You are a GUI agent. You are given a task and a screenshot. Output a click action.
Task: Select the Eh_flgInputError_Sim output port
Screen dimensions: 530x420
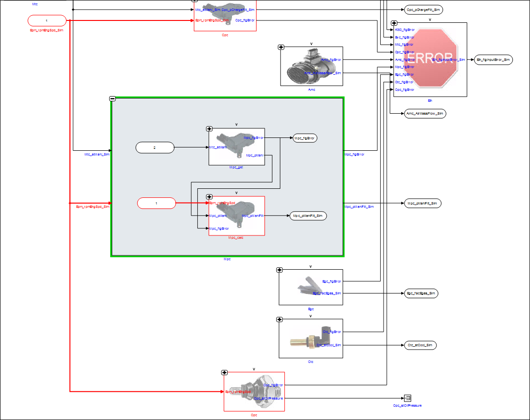[x=494, y=59]
